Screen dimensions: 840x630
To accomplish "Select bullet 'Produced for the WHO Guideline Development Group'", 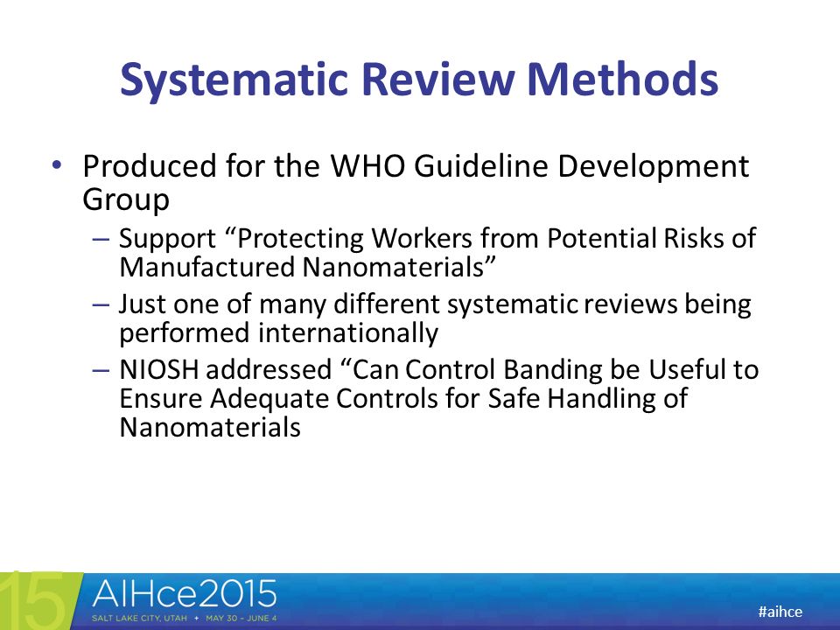I will click(416, 182).
